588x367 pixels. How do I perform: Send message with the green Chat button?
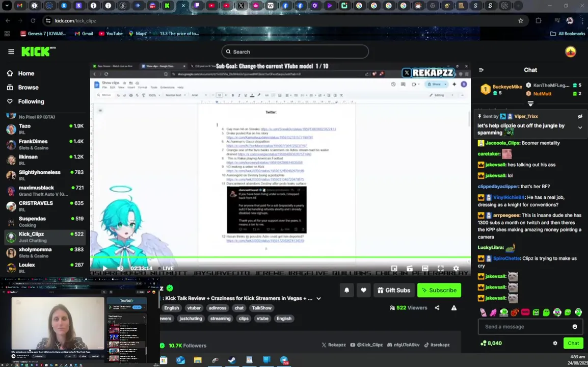pos(573,343)
